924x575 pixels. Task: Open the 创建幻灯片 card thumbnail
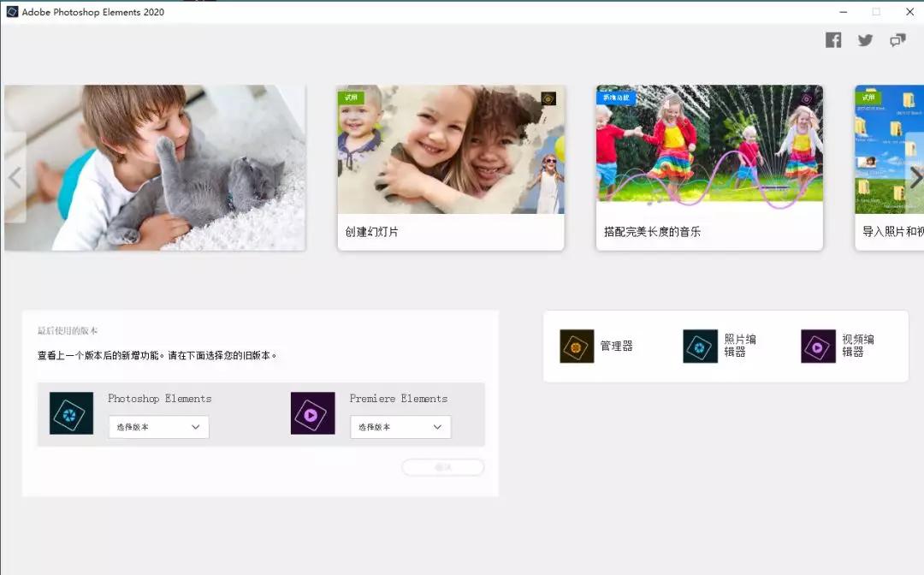(451, 150)
